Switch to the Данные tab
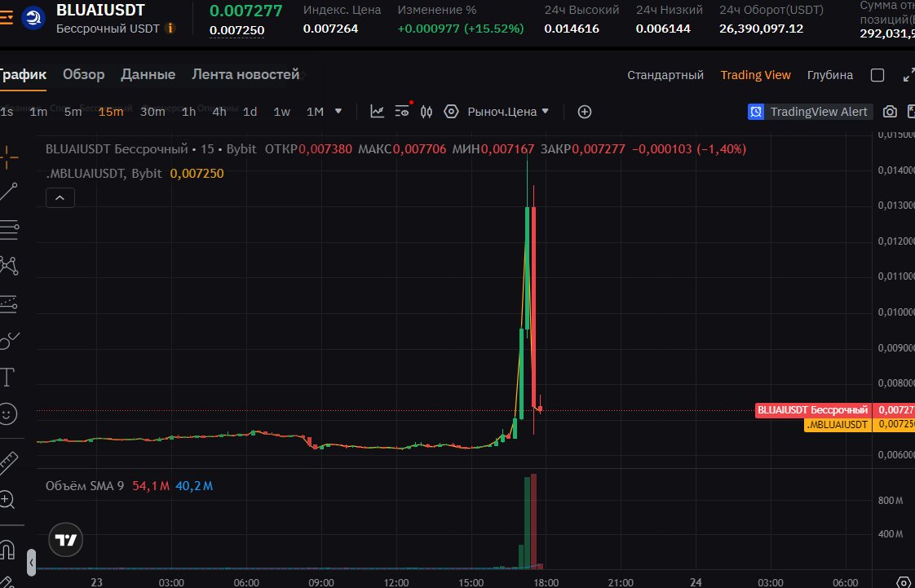Viewport: 915px width, 588px height. [x=148, y=75]
